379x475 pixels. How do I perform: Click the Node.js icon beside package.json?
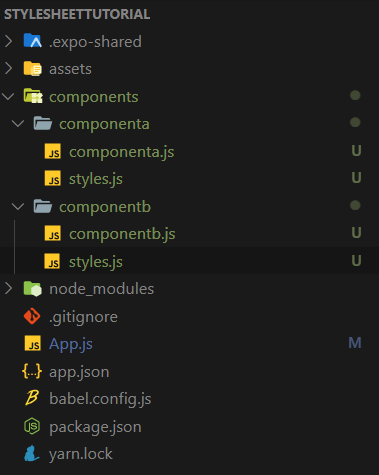pos(32,426)
